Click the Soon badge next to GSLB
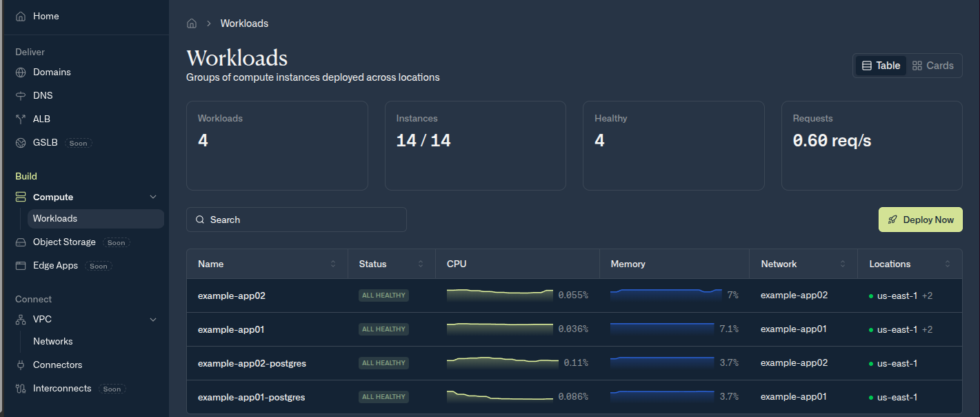This screenshot has height=417, width=980. coord(79,143)
